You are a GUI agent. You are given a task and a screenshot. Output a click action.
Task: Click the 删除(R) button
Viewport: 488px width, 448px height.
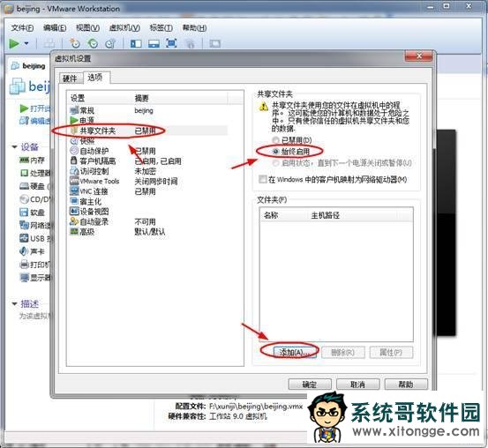342,352
